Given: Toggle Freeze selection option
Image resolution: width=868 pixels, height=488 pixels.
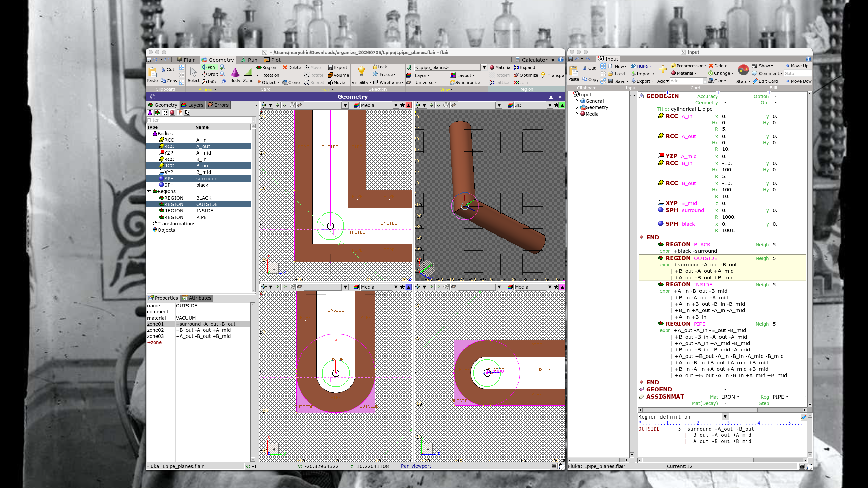Looking at the screenshot, I should 384,74.
